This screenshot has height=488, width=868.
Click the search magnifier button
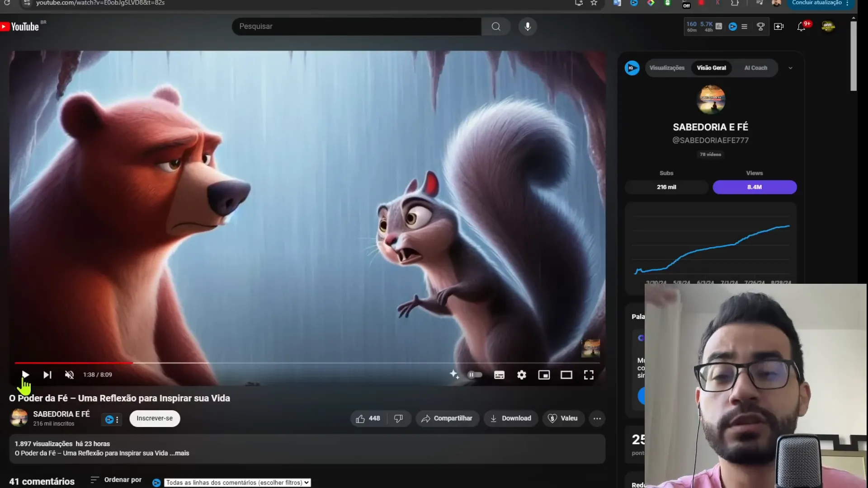coord(496,26)
